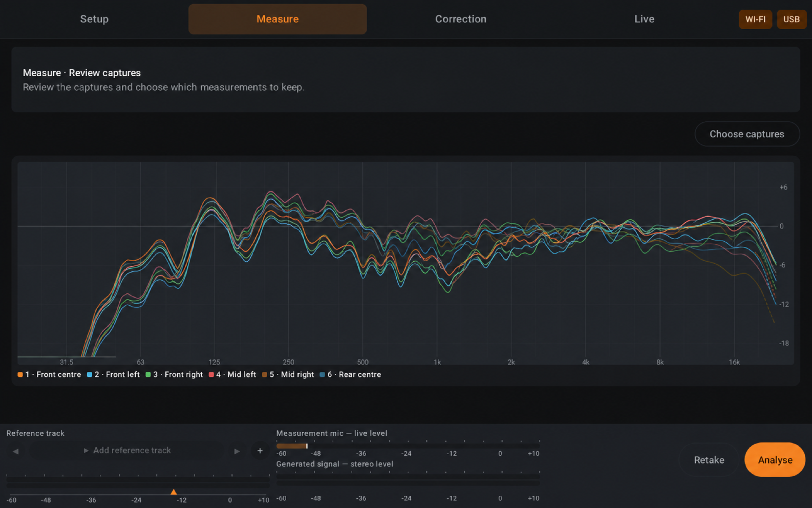Viewport: 812px width, 508px height.
Task: Switch to the Correction tab
Action: coord(461,19)
